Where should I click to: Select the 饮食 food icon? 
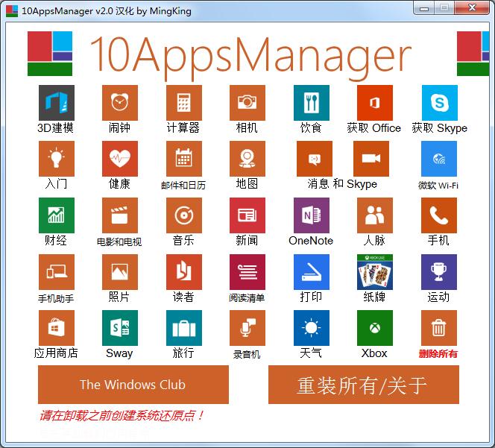(312, 103)
